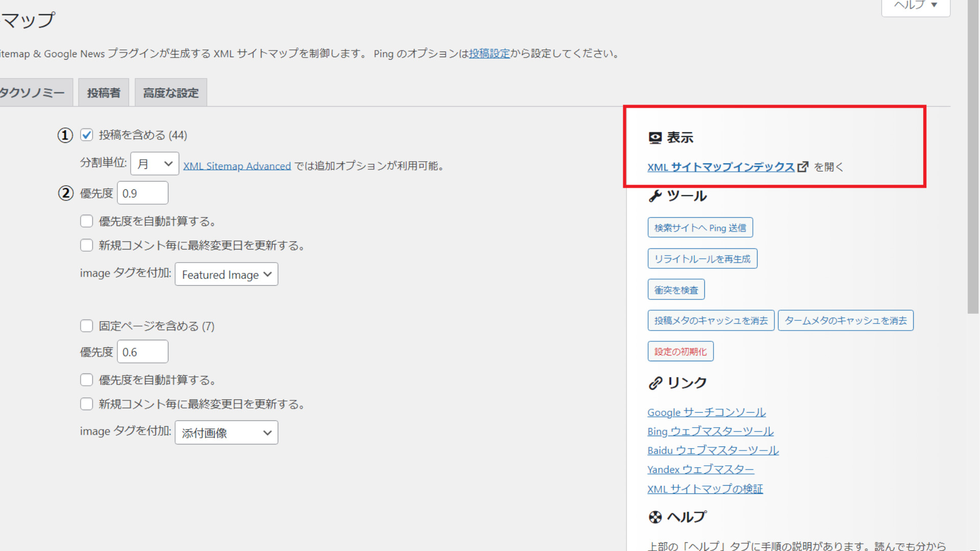Screen dimensions: 980x551
Task: Enable 優先度を自動計算する under posts section
Action: 87,221
